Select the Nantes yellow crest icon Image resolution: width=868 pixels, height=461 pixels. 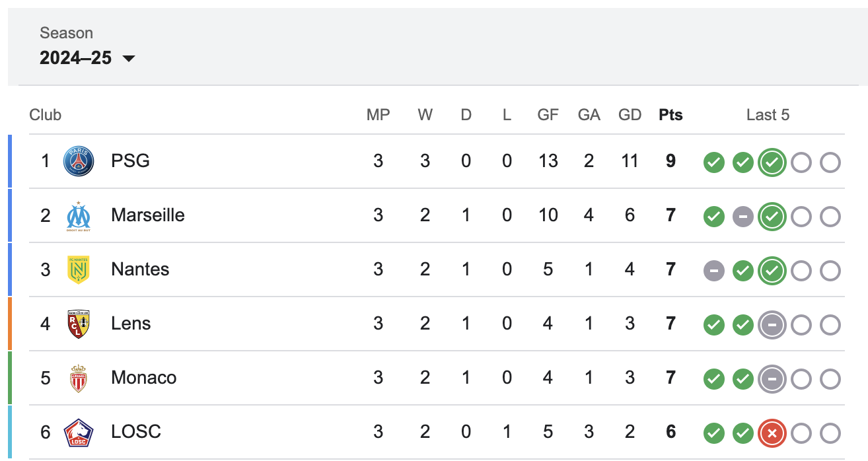coord(79,269)
